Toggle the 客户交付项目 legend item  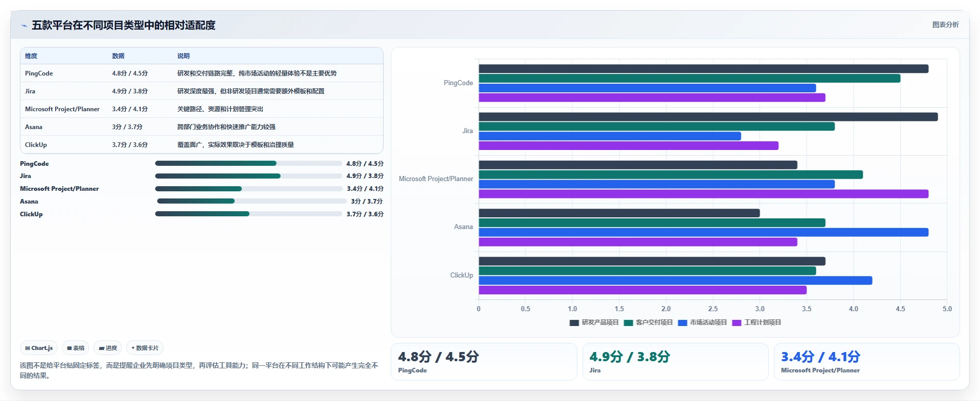(648, 322)
